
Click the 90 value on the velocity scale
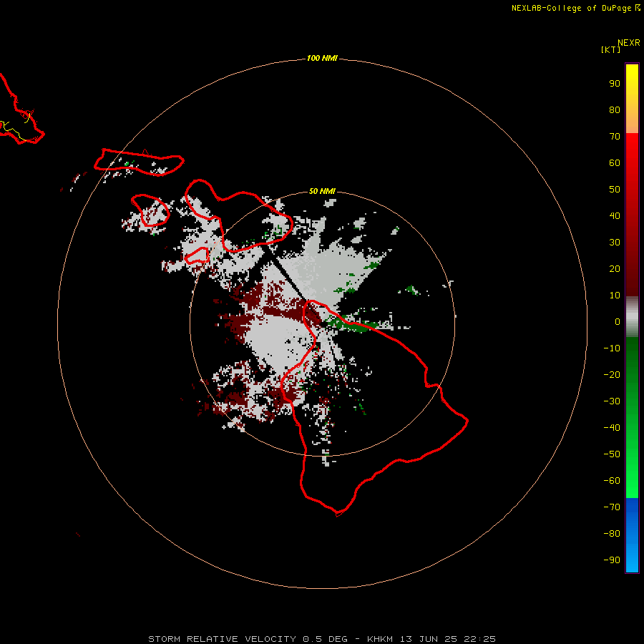point(615,84)
